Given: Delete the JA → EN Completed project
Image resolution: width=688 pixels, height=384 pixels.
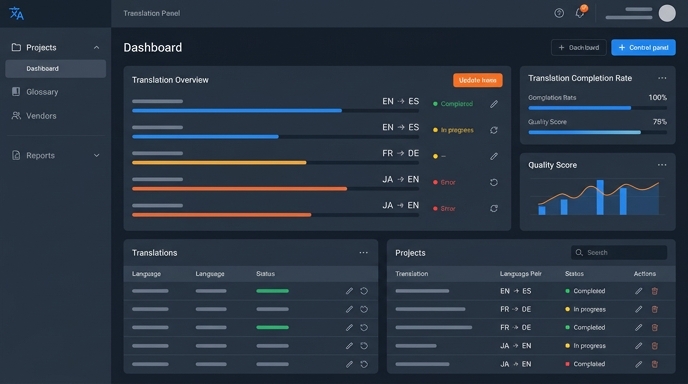Looking at the screenshot, I should click(x=654, y=364).
